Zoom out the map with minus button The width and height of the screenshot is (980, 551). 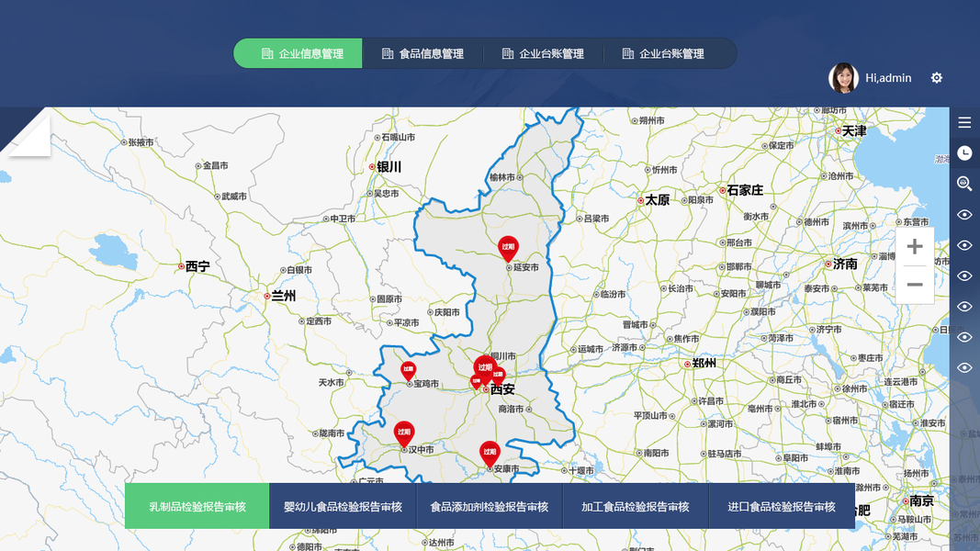point(915,285)
